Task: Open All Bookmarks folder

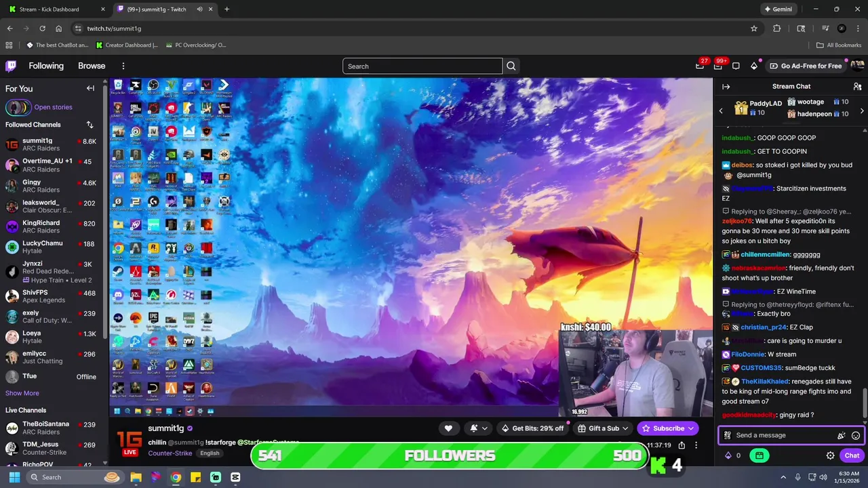Action: (839, 45)
